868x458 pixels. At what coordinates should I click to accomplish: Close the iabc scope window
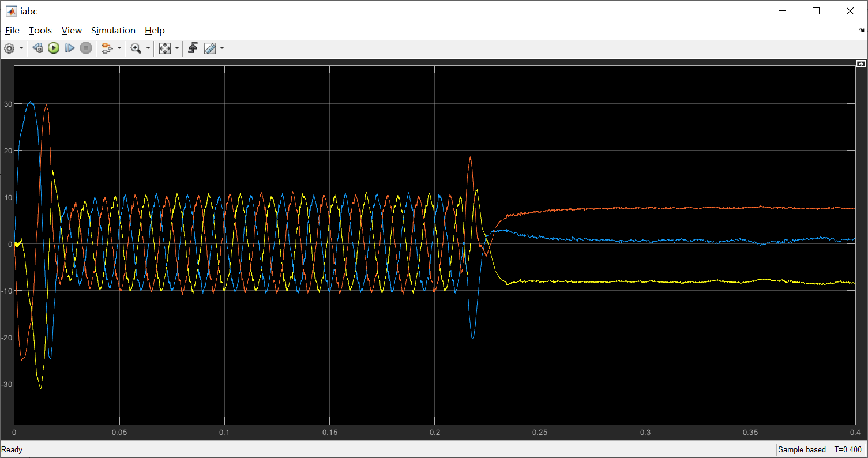click(850, 11)
